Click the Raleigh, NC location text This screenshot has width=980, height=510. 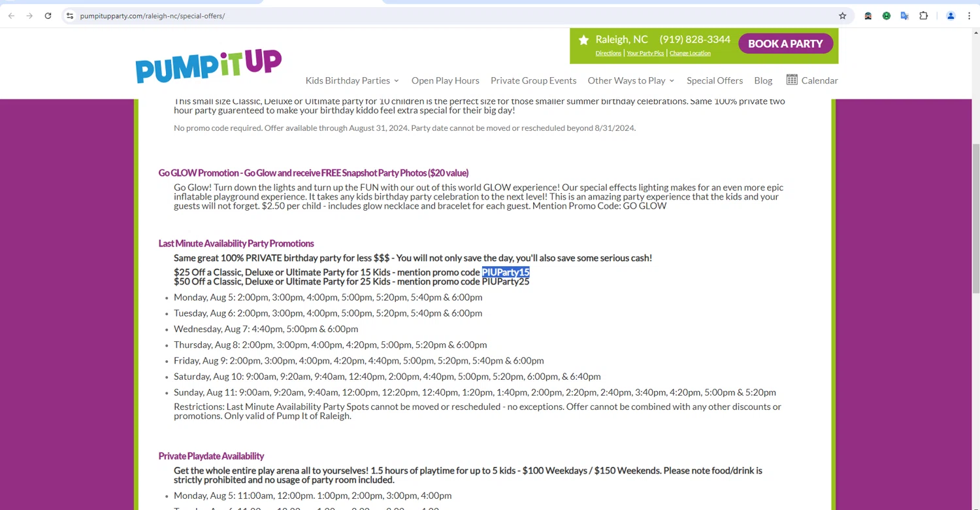pos(621,39)
